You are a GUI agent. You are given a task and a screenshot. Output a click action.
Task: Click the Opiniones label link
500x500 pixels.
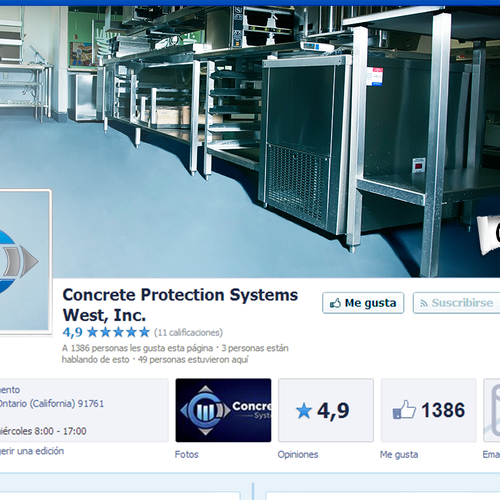tap(298, 454)
